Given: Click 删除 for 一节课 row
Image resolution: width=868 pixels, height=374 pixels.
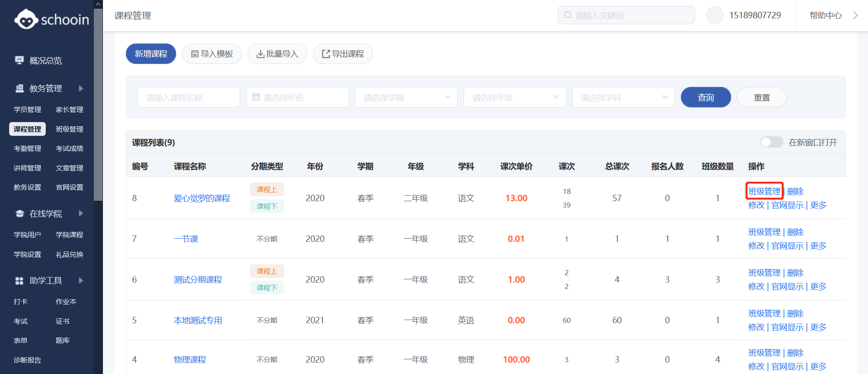Looking at the screenshot, I should (795, 232).
